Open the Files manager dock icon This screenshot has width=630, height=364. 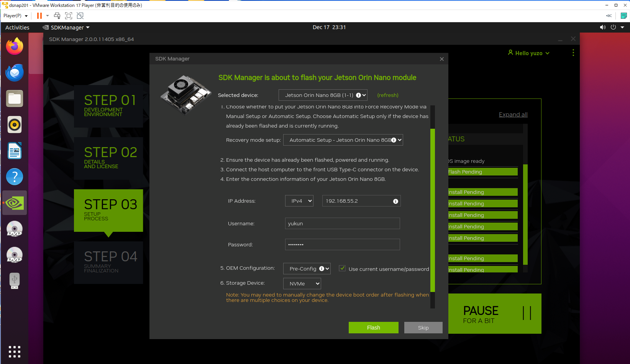click(15, 98)
